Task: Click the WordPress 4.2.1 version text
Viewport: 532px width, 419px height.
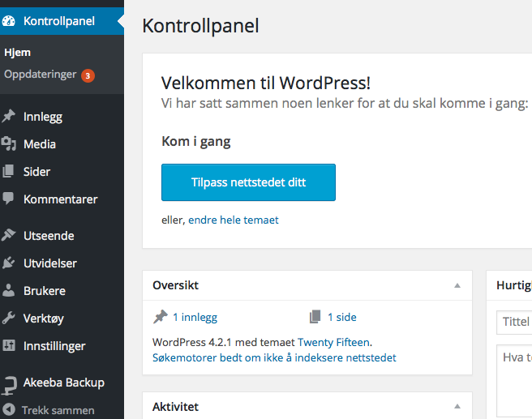Action: pyautogui.click(x=191, y=342)
